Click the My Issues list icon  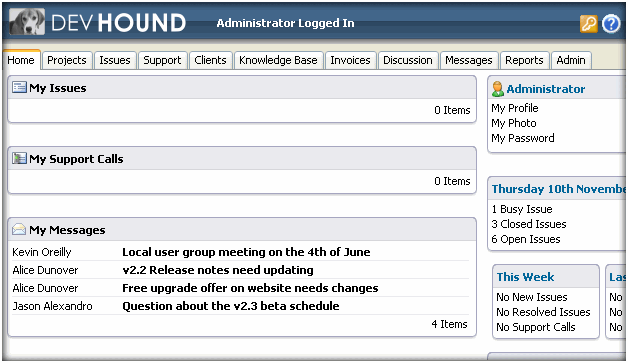click(19, 87)
